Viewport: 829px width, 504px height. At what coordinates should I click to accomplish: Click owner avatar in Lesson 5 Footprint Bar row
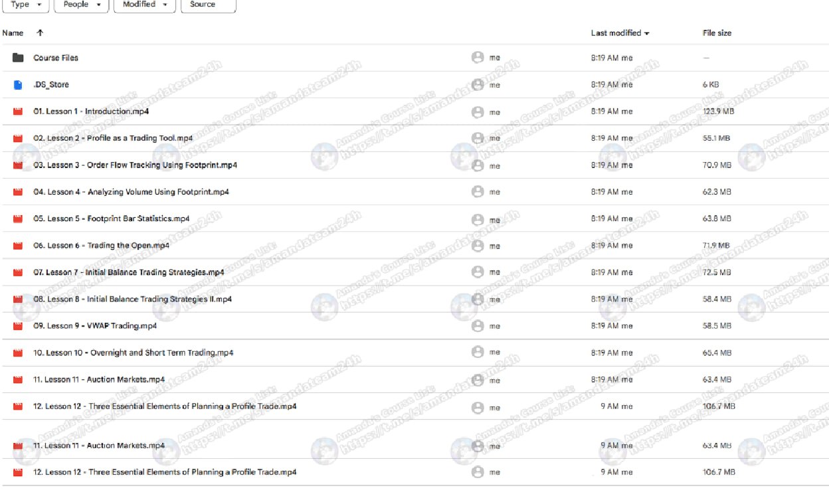point(477,219)
